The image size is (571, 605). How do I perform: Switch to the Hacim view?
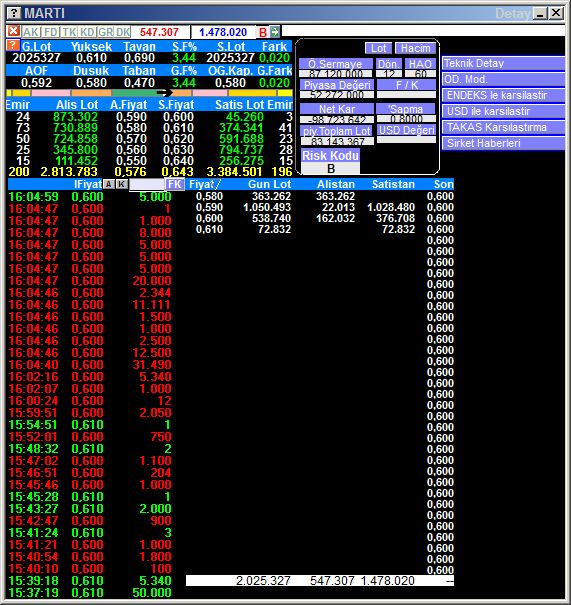[x=416, y=48]
